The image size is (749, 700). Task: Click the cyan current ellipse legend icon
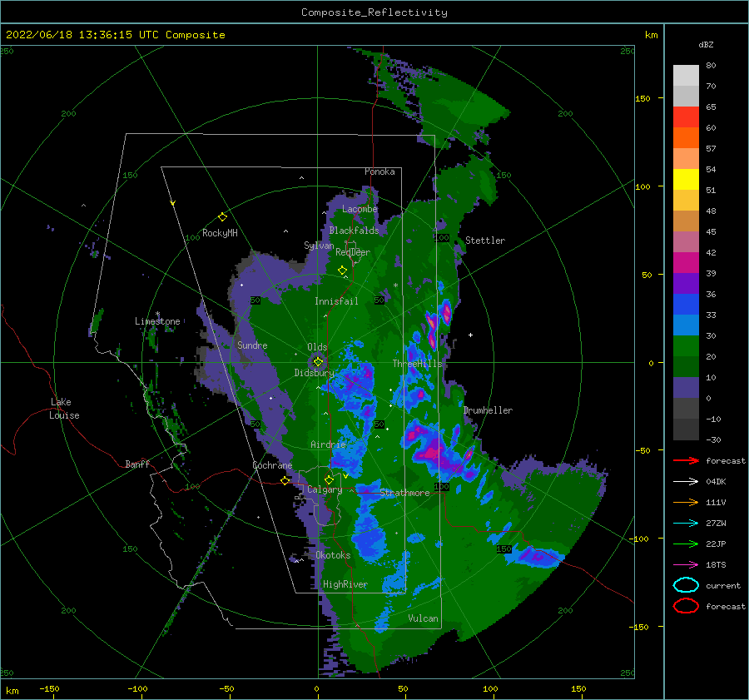pos(686,585)
